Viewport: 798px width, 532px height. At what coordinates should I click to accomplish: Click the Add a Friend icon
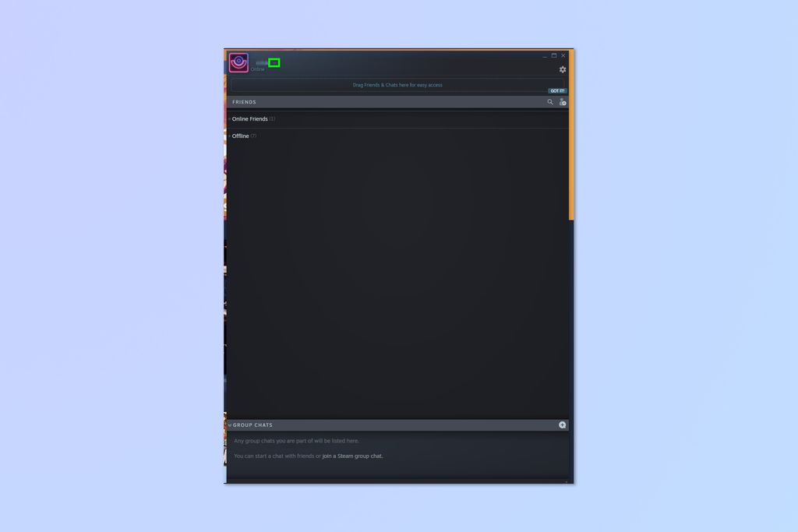[x=563, y=101]
